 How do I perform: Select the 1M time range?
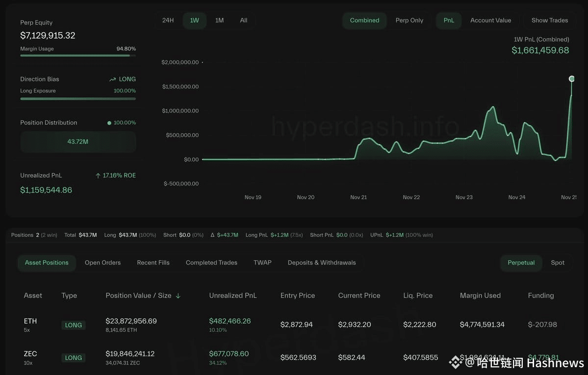[219, 21]
